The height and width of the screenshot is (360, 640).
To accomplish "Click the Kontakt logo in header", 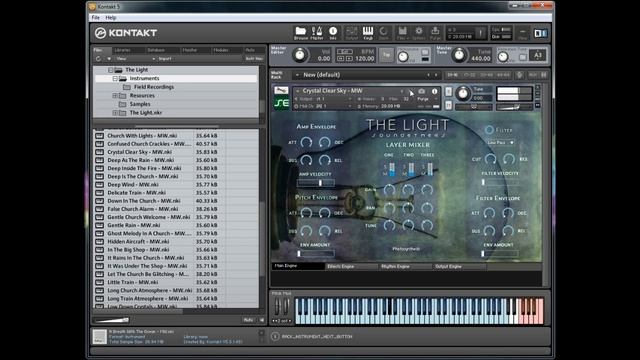I will tap(126, 33).
